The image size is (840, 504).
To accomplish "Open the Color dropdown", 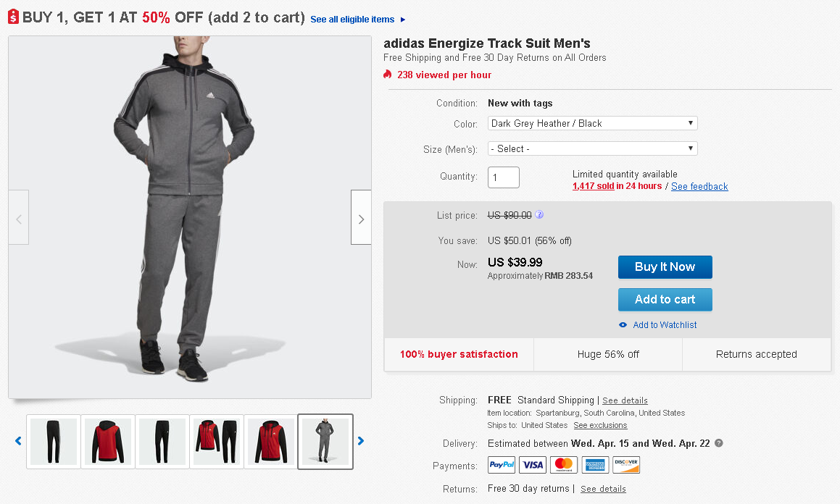I will [x=592, y=124].
